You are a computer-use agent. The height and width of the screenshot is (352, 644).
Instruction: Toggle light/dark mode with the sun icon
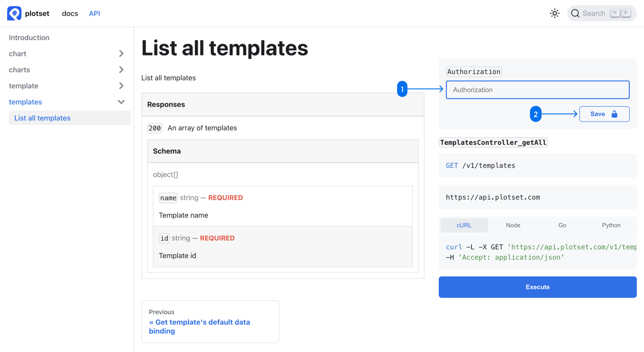[x=555, y=13]
